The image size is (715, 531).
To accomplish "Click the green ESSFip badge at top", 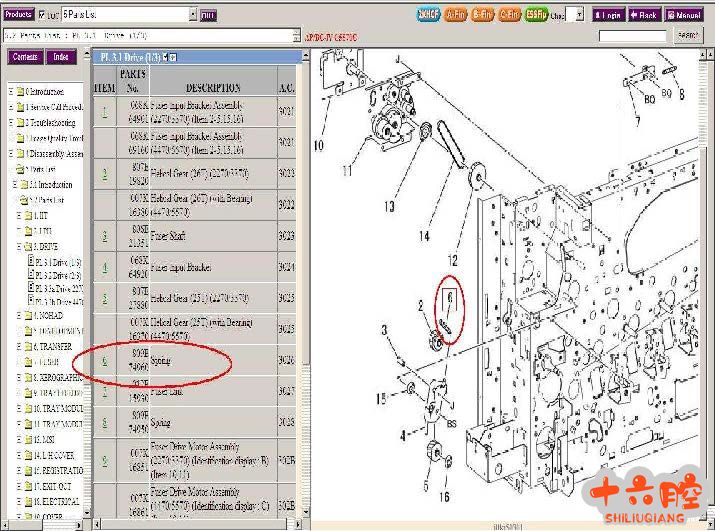I will 535,15.
